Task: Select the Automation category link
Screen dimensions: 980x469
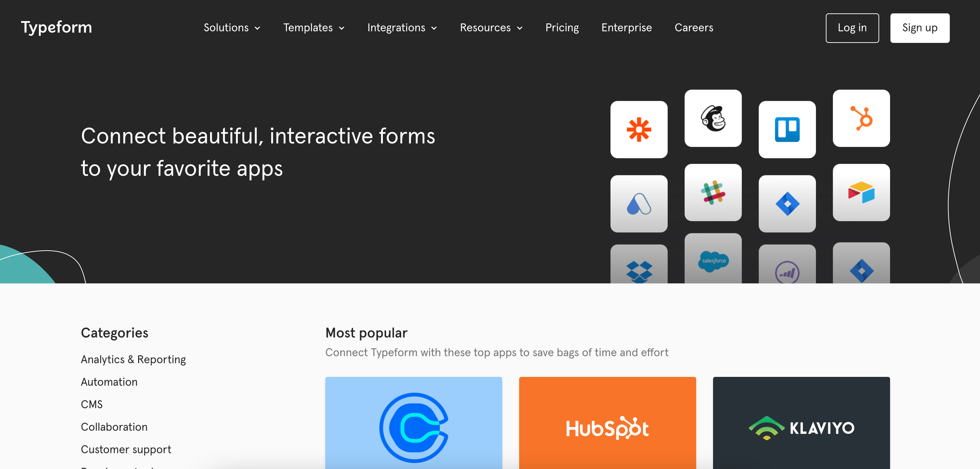Action: (109, 381)
